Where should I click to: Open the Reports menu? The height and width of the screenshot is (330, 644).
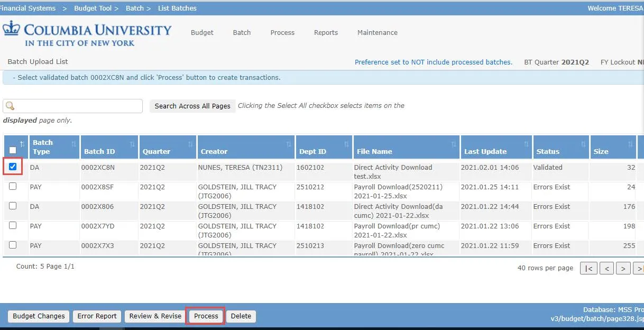click(326, 32)
